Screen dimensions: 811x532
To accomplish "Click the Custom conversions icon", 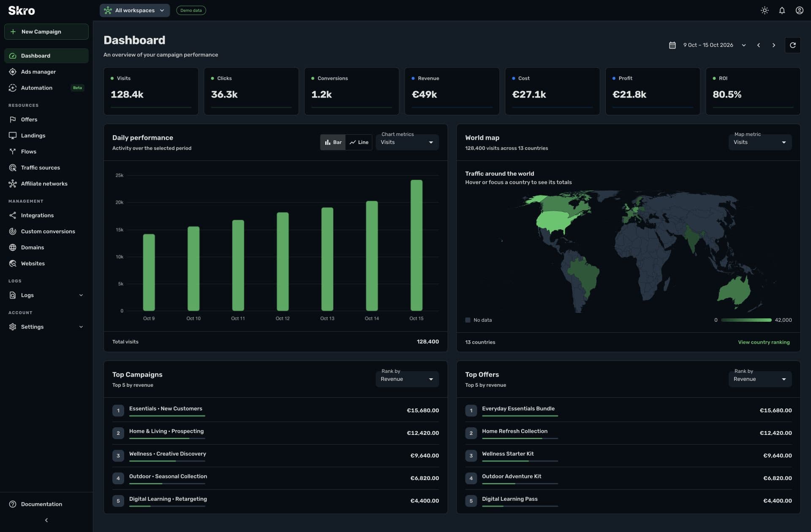I will (13, 231).
